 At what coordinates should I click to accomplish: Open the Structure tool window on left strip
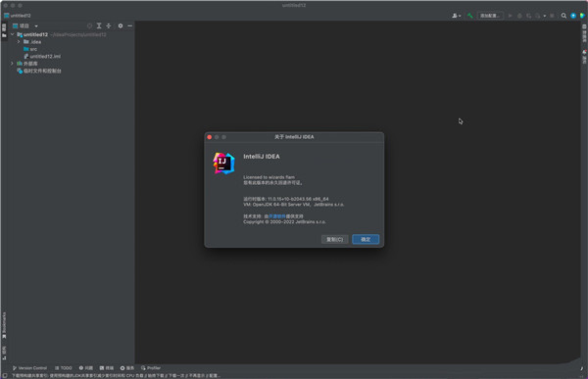(x=4, y=354)
